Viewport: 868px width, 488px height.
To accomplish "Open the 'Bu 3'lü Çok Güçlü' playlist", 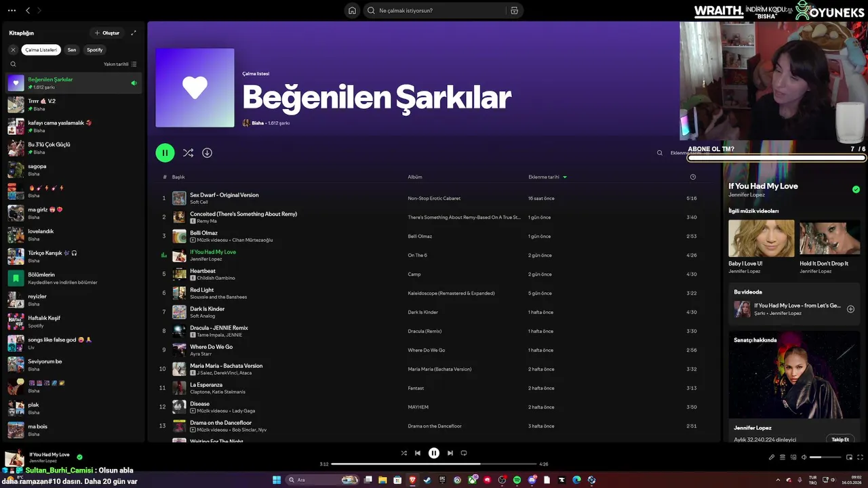I will 73,148.
